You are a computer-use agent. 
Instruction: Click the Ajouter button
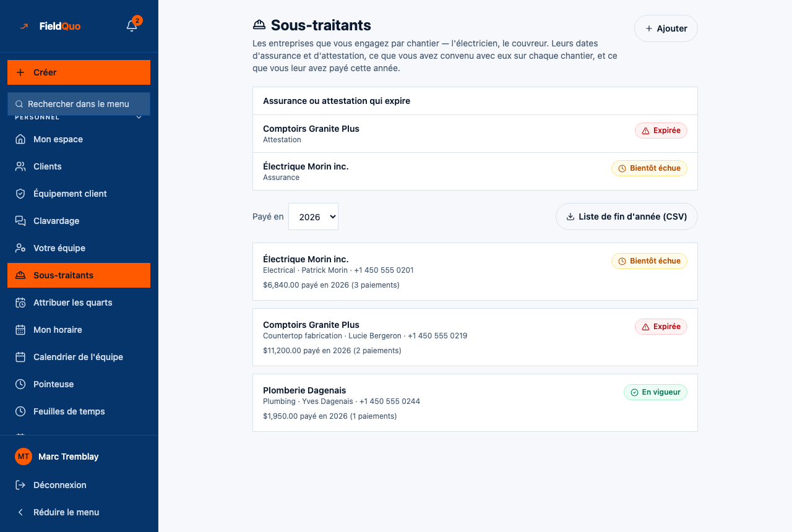pyautogui.click(x=666, y=28)
